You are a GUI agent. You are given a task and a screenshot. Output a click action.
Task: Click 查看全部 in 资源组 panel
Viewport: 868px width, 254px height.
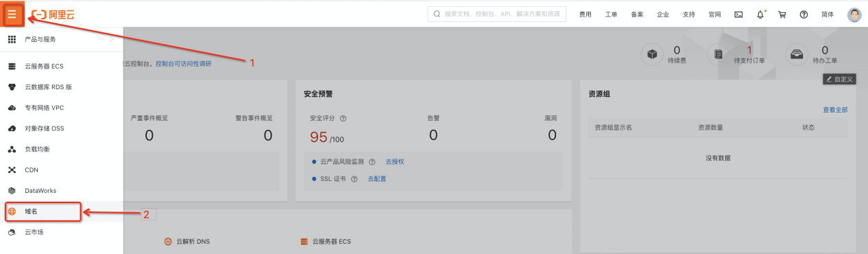pos(835,110)
